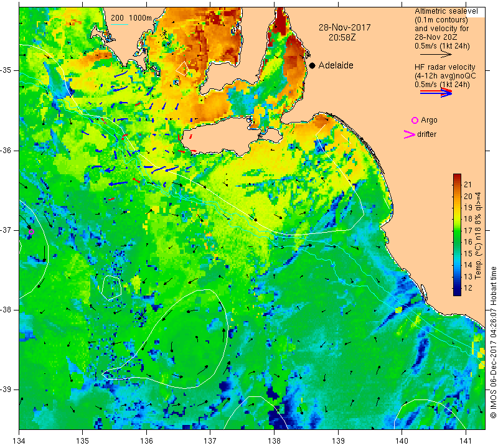498x448 pixels.
Task: Click the colorbar temperature axis title
Action: [478, 235]
